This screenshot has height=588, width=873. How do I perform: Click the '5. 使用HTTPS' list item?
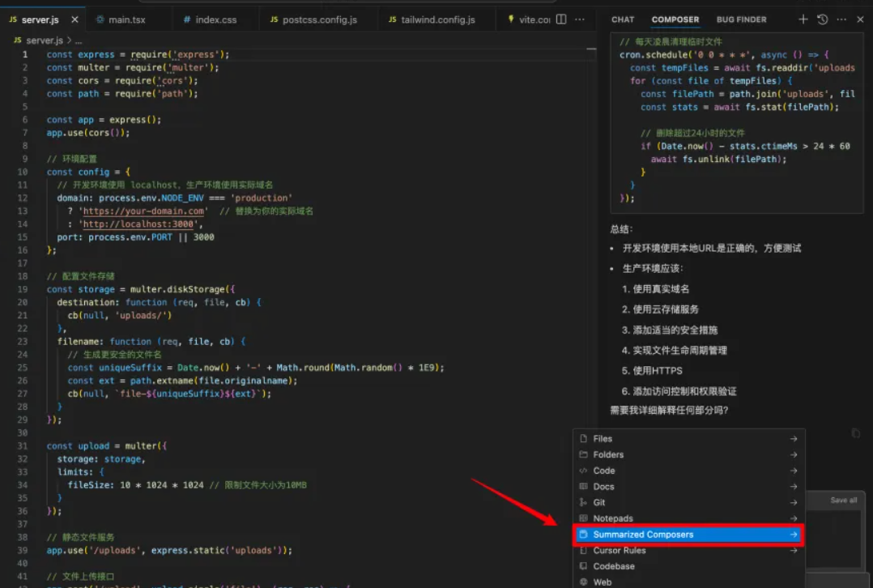(x=652, y=371)
